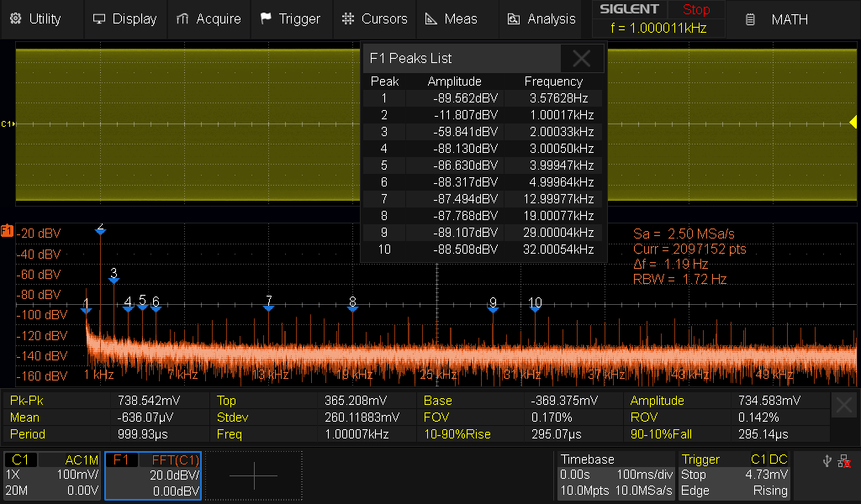The image size is (861, 504).
Task: Expand the Trigger dropdown menu
Action: (x=290, y=18)
